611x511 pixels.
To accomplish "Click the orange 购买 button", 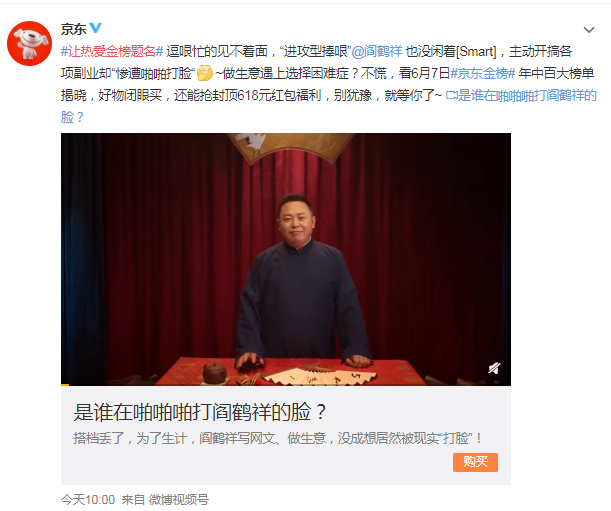I will click(475, 462).
